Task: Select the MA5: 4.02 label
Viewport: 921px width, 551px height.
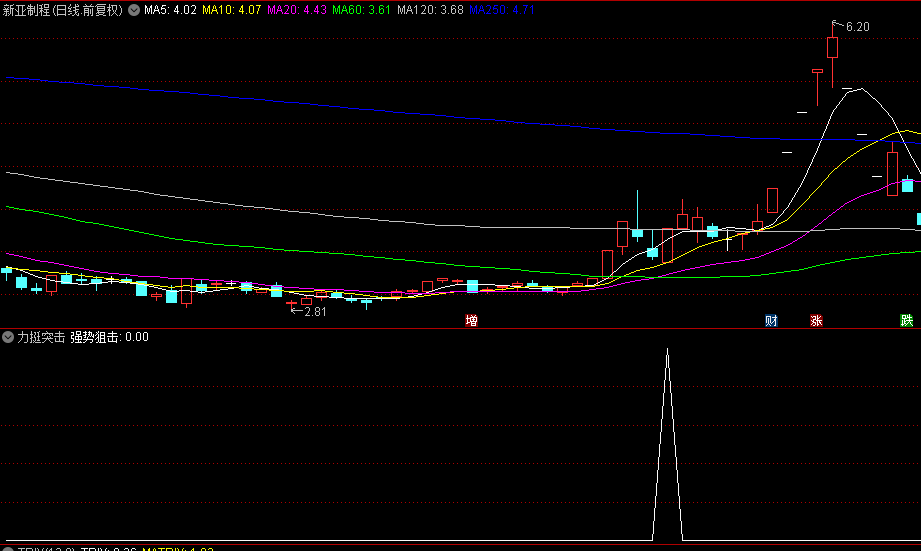Action: click(x=170, y=10)
